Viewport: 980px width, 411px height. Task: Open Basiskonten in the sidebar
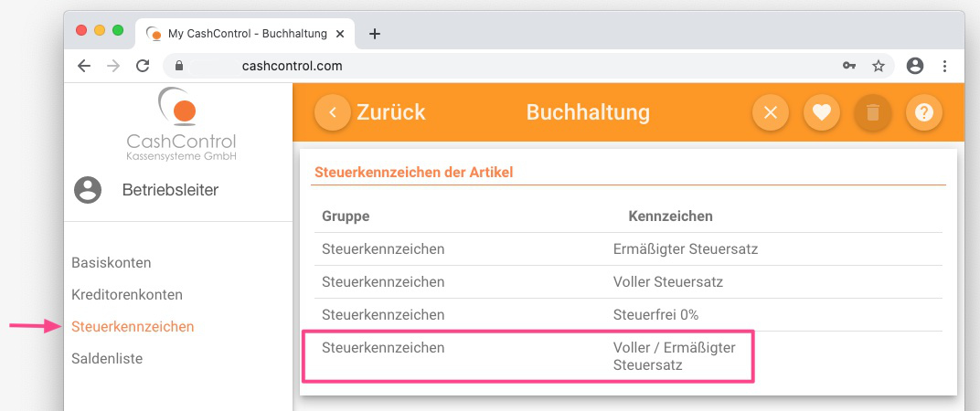click(112, 263)
